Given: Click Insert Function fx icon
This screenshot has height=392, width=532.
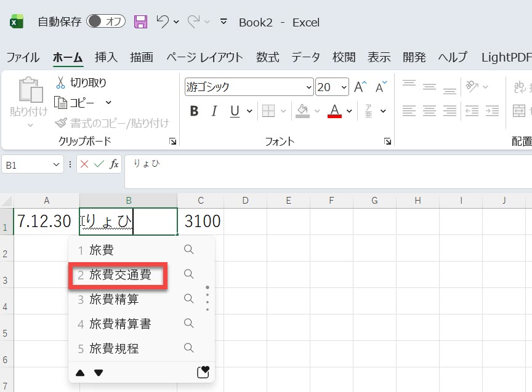Looking at the screenshot, I should point(115,164).
